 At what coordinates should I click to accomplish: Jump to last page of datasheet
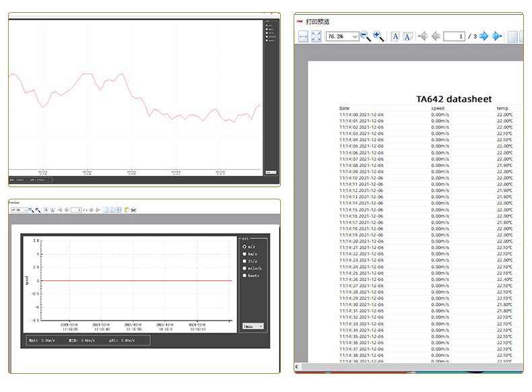[497, 36]
